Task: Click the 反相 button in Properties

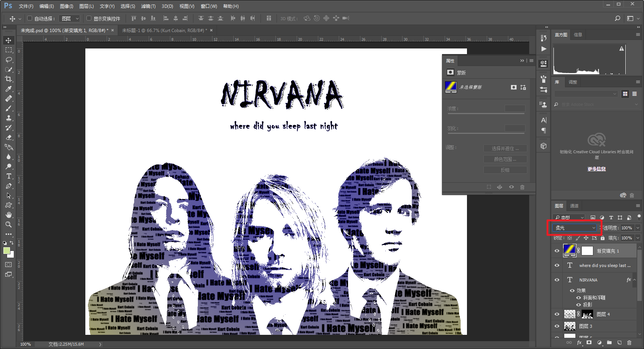Action: tap(505, 170)
